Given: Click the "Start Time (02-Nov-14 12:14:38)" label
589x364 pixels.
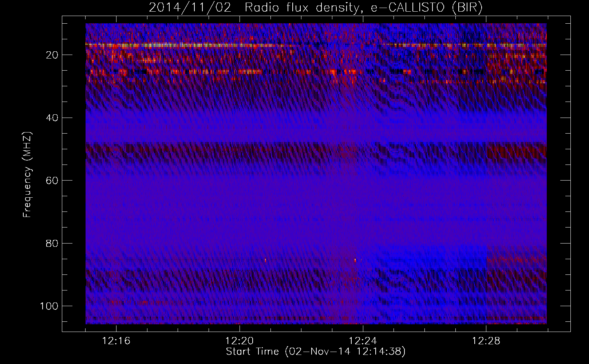Looking at the screenshot, I should tap(316, 352).
